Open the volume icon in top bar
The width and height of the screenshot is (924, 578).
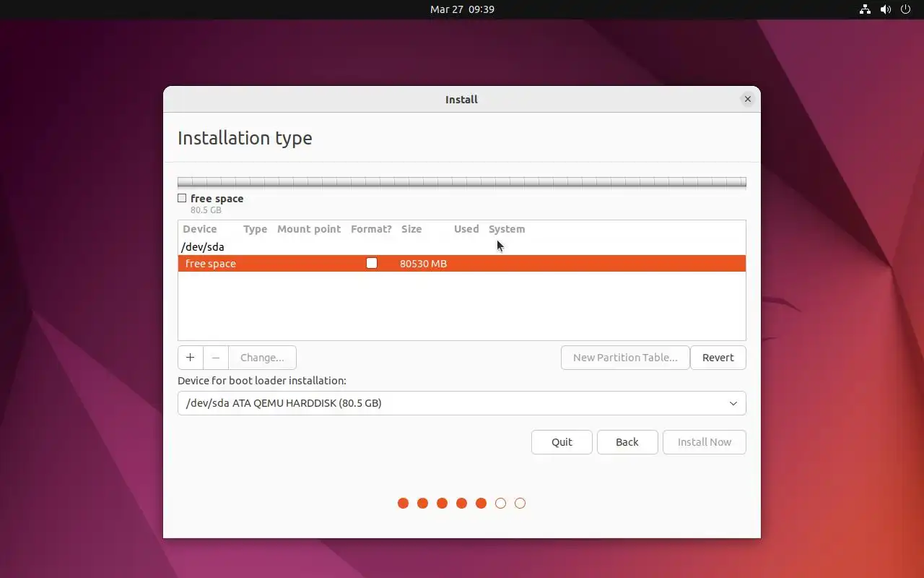coord(885,9)
